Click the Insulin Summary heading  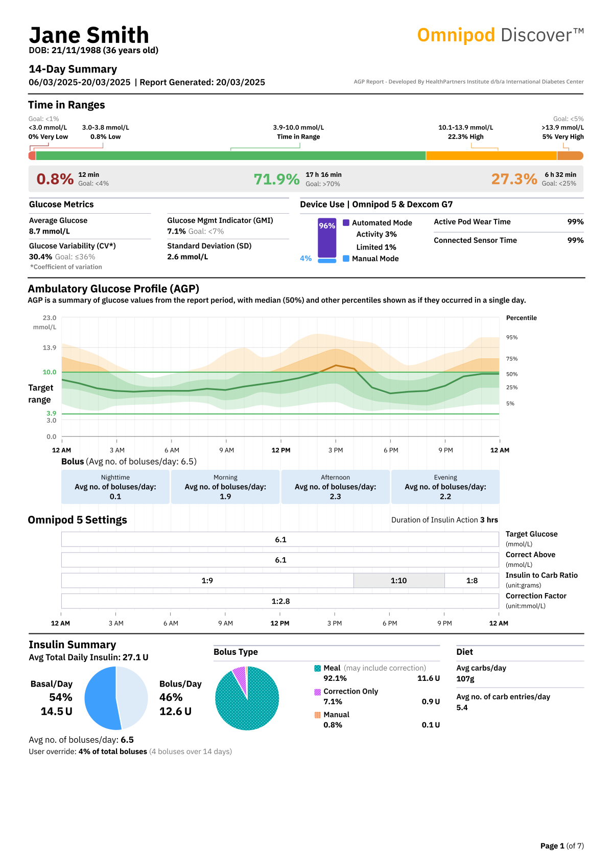pyautogui.click(x=72, y=645)
